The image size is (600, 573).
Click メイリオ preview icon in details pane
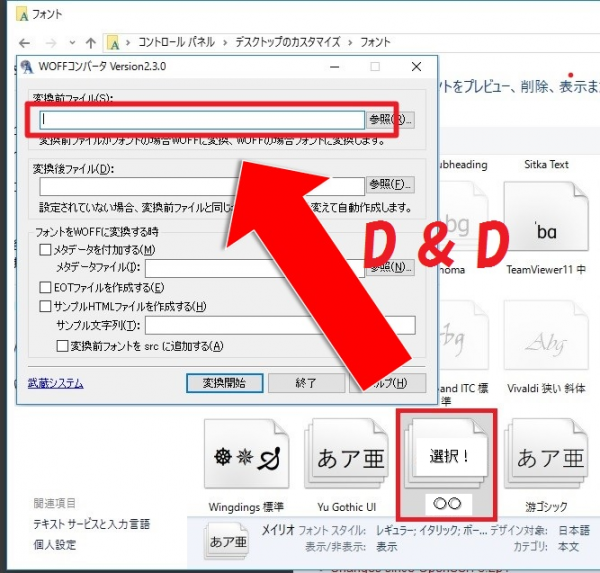pyautogui.click(x=227, y=542)
